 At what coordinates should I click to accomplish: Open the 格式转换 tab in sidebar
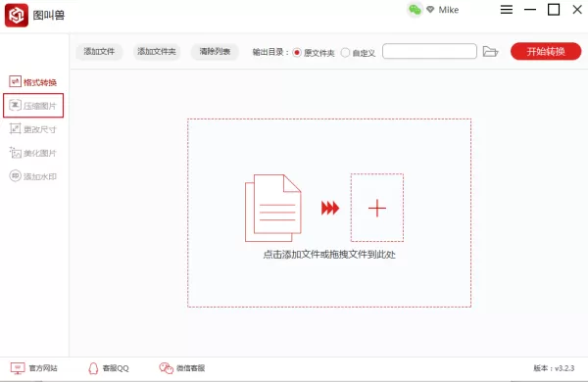tap(33, 82)
